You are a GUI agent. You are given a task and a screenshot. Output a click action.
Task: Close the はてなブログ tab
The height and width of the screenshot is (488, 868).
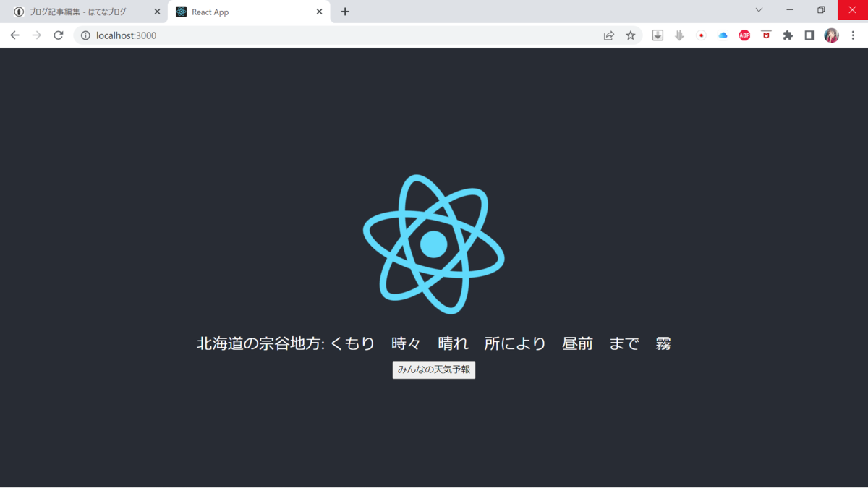(157, 12)
